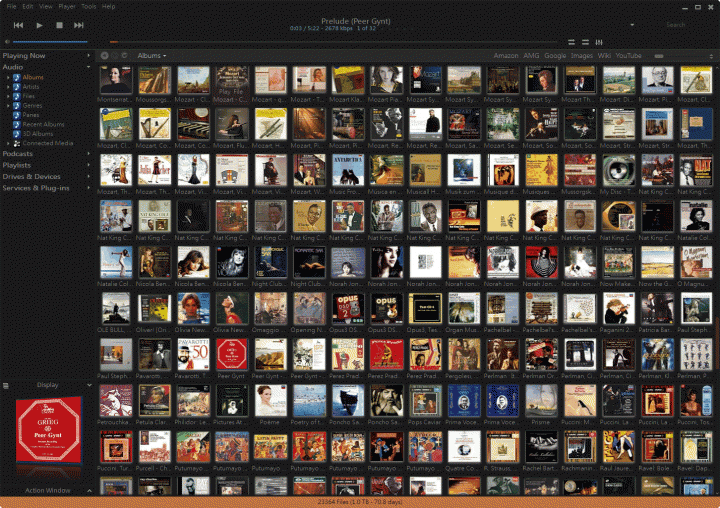Stop playback using the Stop button
Image resolution: width=720 pixels, height=508 pixels.
point(59,25)
